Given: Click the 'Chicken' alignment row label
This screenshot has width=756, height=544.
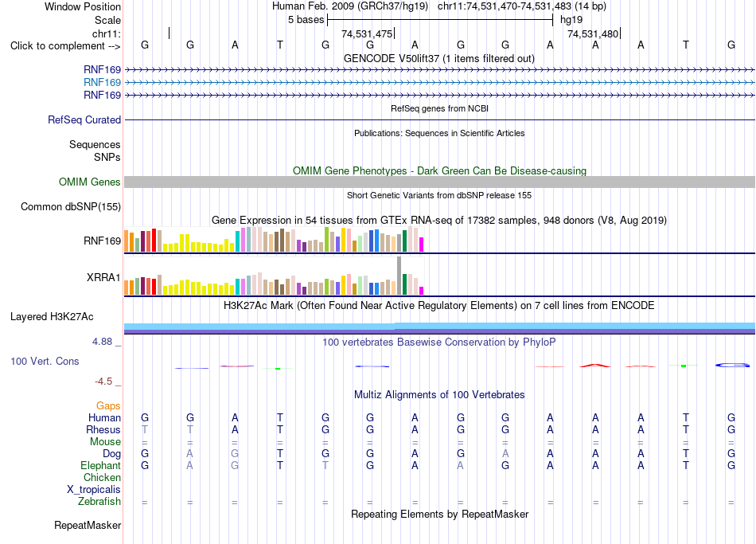Looking at the screenshot, I should [x=102, y=477].
